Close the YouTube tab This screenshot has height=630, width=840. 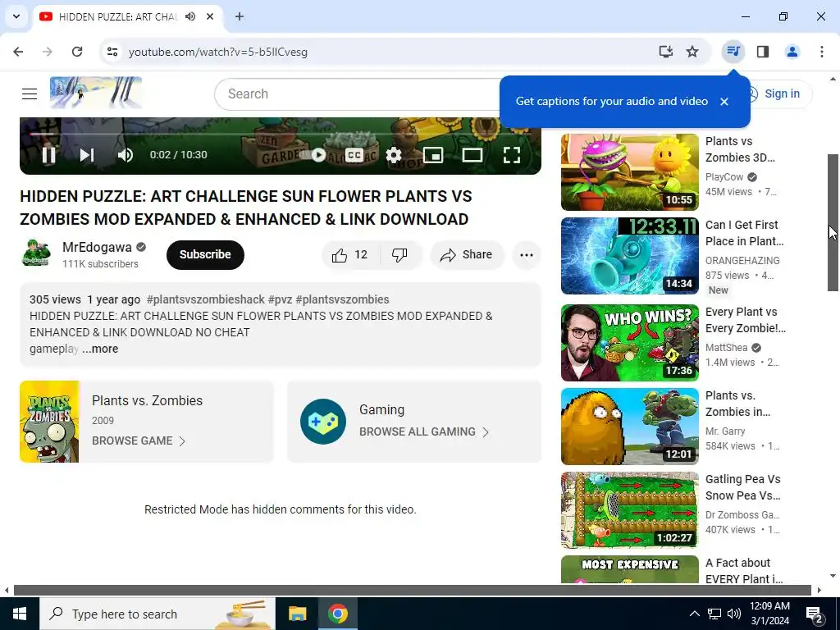coord(210,16)
